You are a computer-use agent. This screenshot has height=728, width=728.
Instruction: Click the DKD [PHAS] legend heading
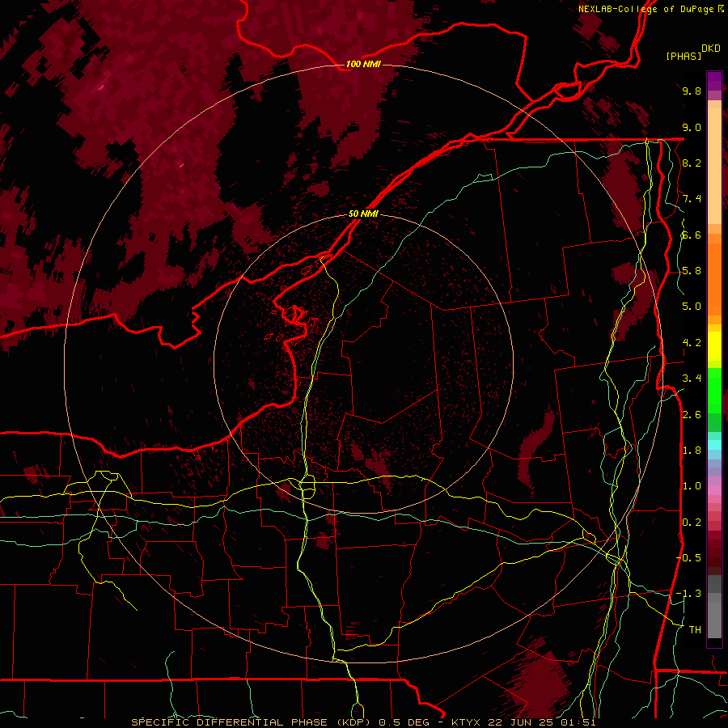tap(692, 53)
